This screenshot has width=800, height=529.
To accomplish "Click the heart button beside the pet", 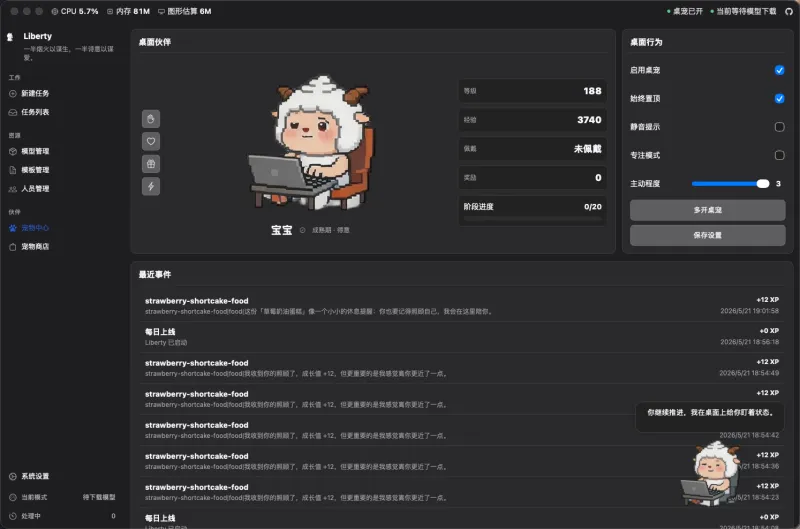I will (151, 142).
